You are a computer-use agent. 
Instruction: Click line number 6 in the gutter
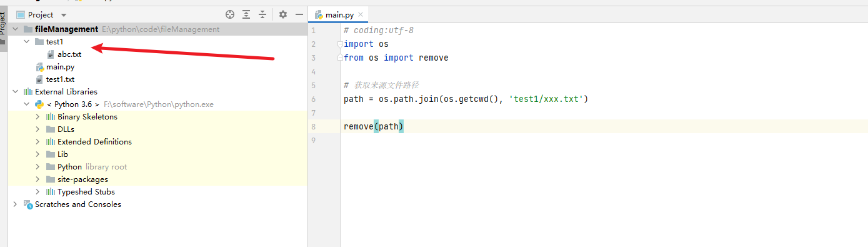314,99
